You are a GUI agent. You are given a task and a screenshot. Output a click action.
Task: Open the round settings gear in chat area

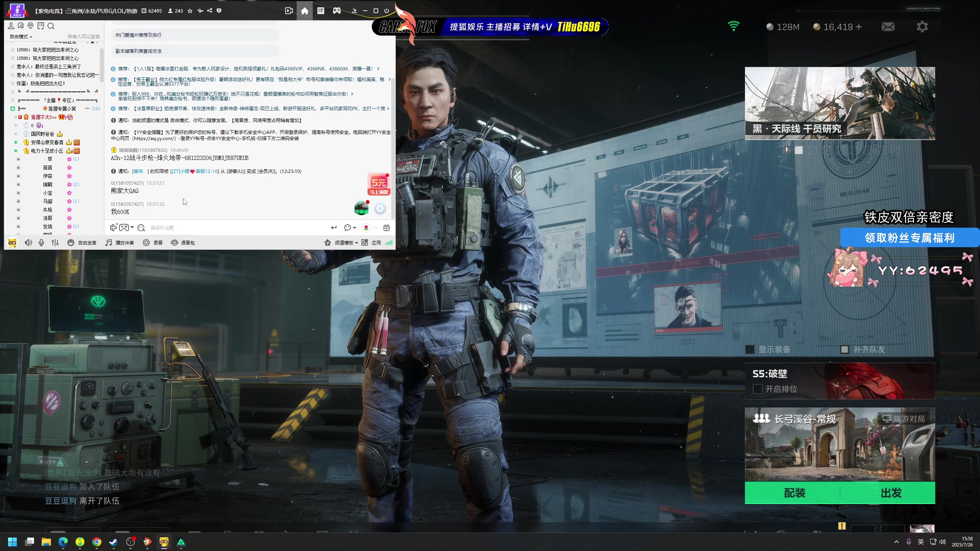click(x=380, y=209)
